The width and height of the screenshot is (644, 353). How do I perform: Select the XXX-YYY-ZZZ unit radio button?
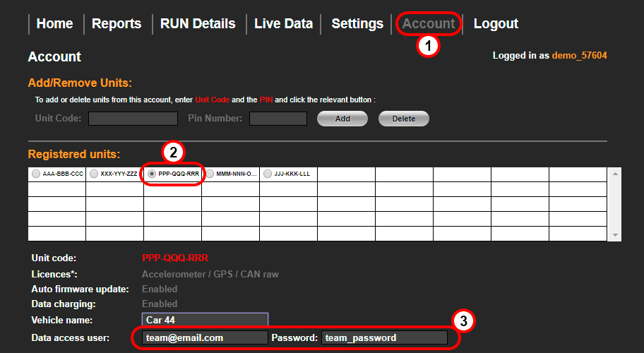(94, 174)
